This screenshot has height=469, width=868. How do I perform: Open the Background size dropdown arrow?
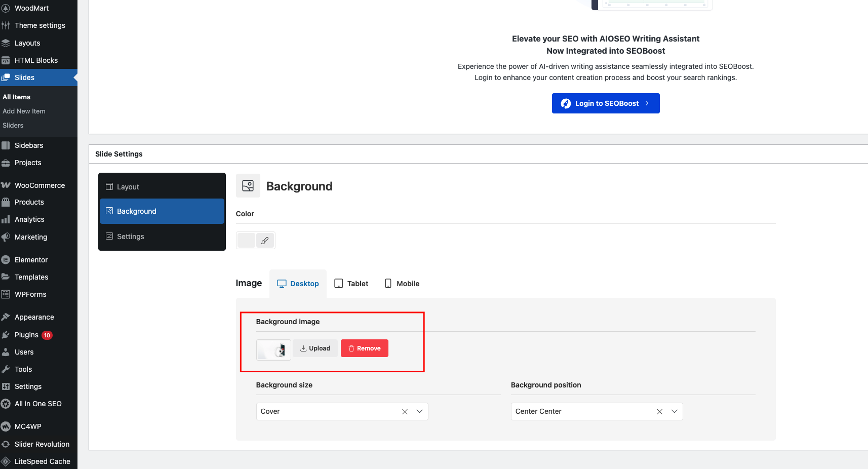[x=419, y=411]
